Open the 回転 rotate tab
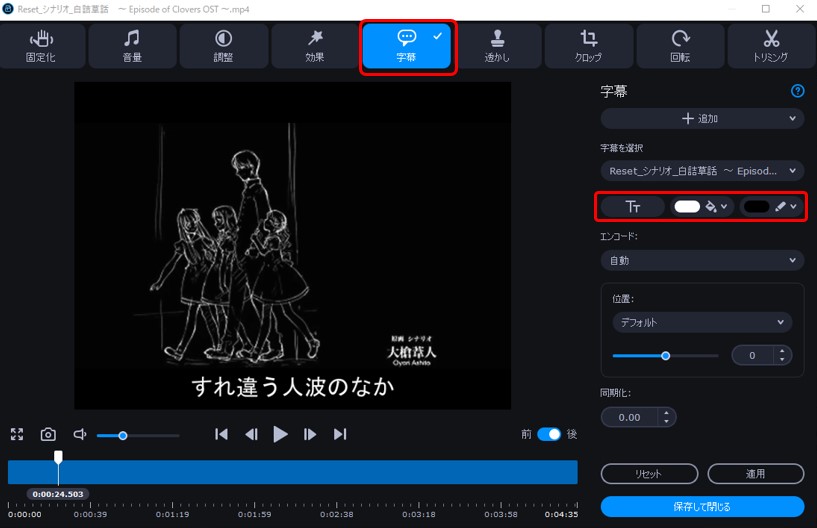 (x=680, y=46)
